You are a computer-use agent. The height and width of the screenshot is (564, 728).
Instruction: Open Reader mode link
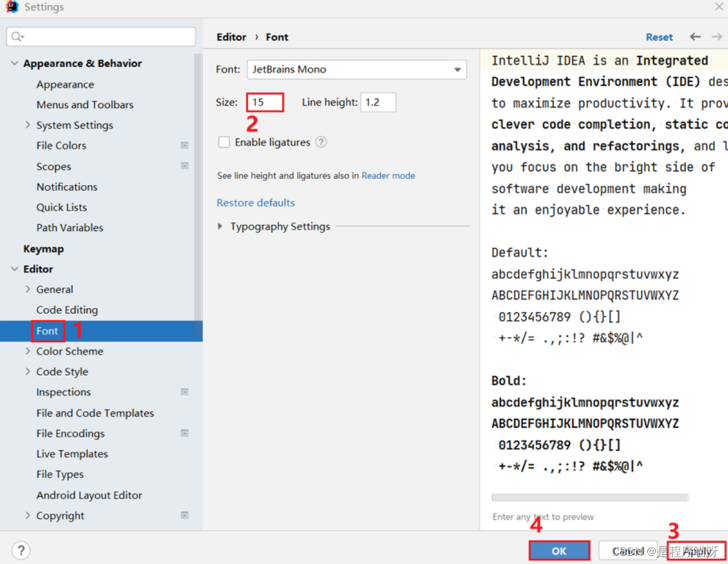(388, 175)
